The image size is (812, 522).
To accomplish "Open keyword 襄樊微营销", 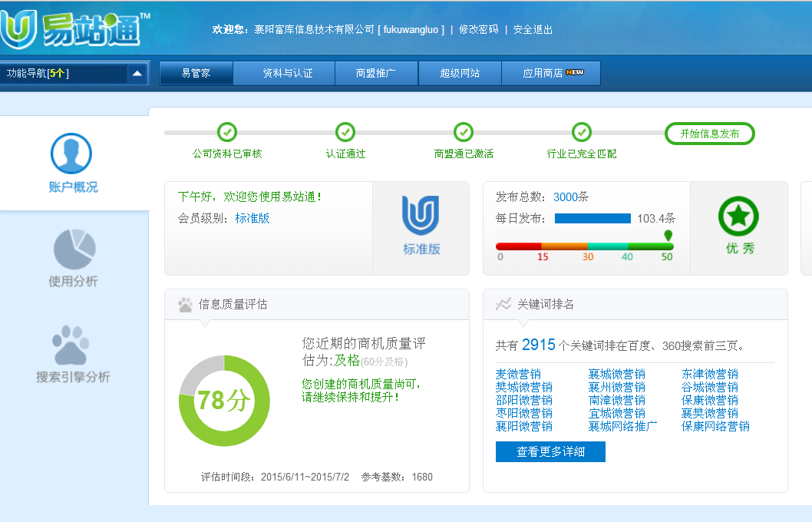I will point(709,413).
